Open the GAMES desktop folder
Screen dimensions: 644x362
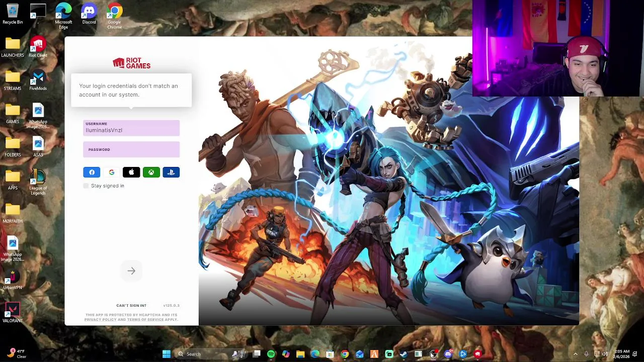[x=13, y=114]
